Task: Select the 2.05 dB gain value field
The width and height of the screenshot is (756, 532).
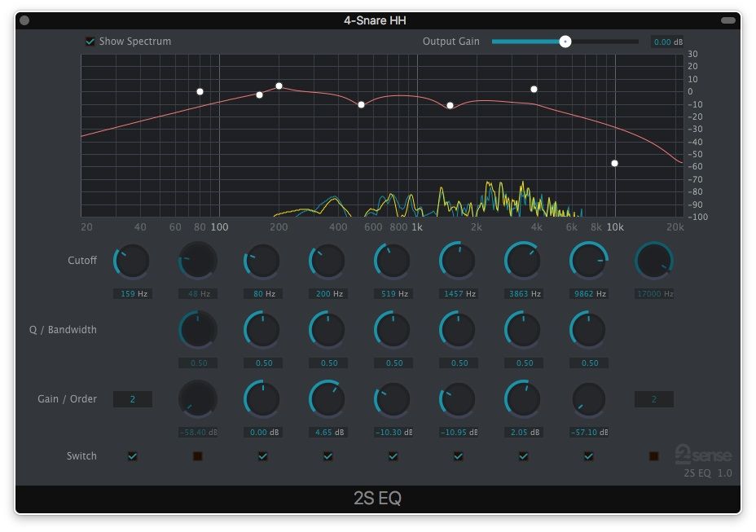Action: (524, 432)
